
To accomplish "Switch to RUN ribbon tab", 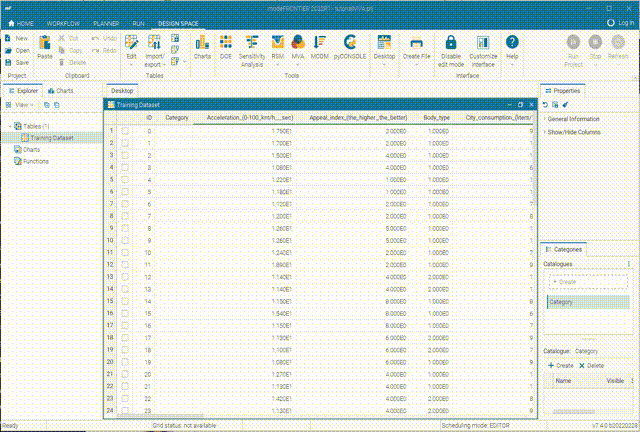I will click(x=138, y=23).
